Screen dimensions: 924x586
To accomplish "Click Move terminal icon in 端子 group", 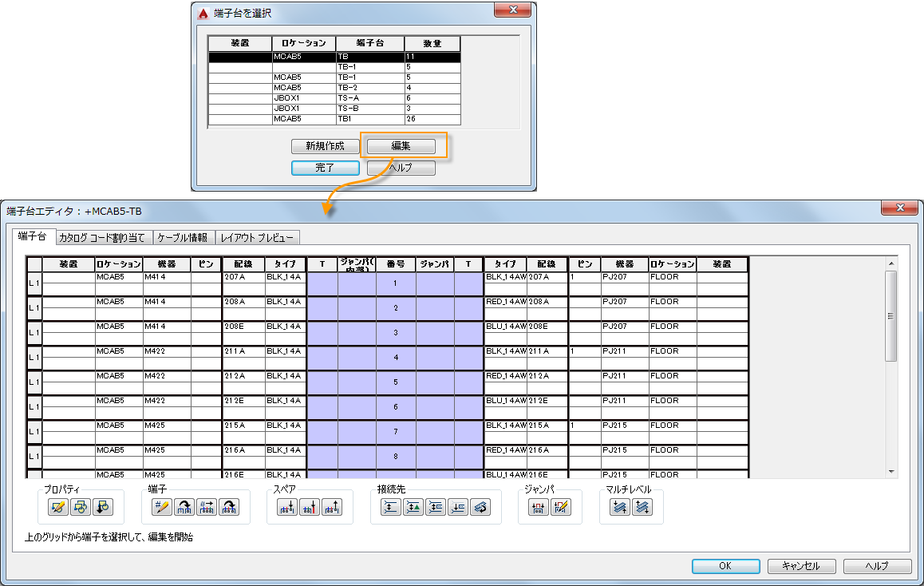I will click(229, 507).
